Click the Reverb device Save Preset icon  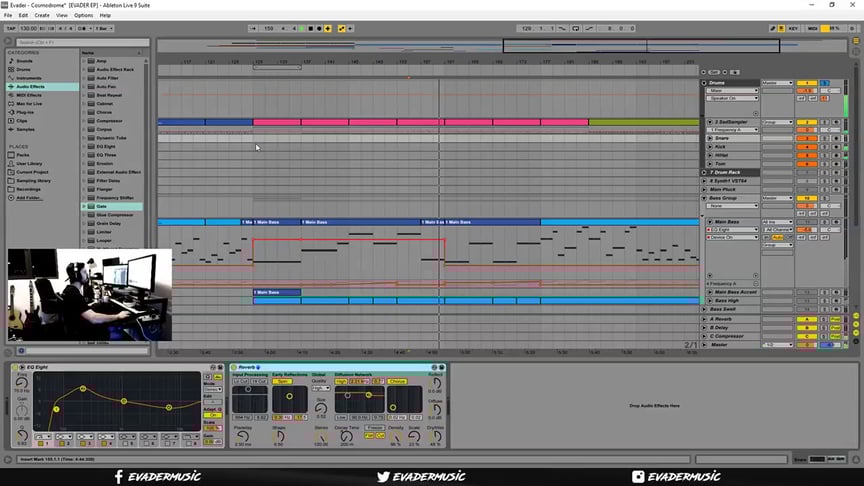[x=441, y=367]
